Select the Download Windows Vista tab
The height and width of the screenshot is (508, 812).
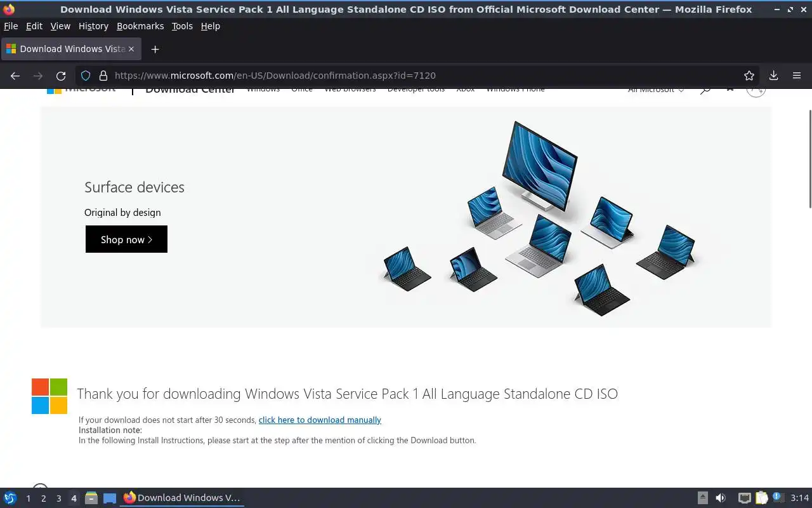(x=70, y=49)
